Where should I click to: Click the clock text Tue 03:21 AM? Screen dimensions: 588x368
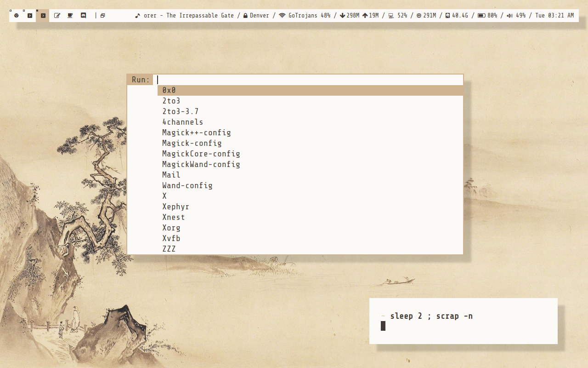(x=554, y=16)
